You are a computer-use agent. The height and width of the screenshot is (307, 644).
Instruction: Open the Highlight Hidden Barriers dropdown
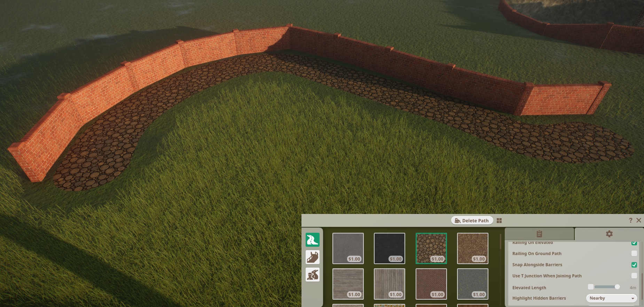612,298
